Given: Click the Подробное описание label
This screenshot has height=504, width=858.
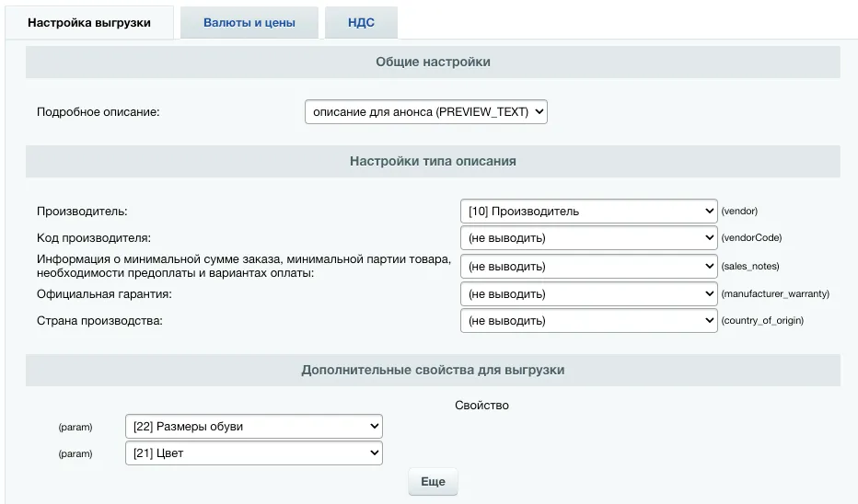Looking at the screenshot, I should 98,112.
